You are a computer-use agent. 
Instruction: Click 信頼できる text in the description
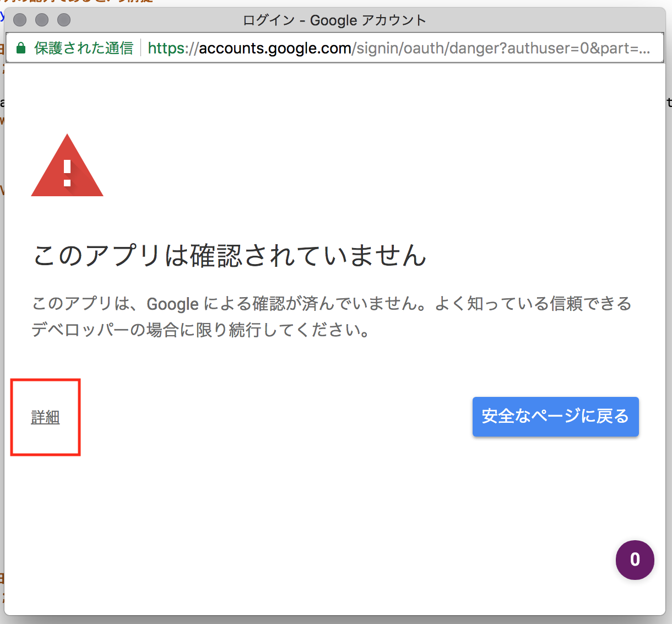click(583, 304)
